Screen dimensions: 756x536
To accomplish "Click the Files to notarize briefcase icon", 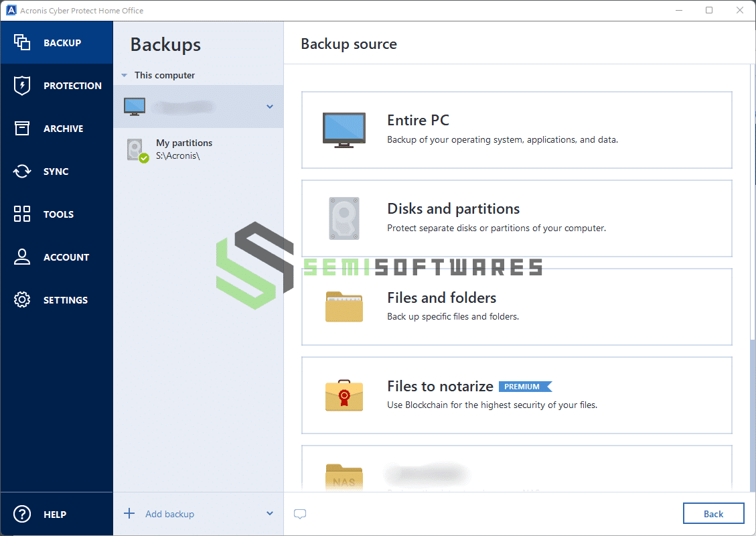I will point(344,395).
